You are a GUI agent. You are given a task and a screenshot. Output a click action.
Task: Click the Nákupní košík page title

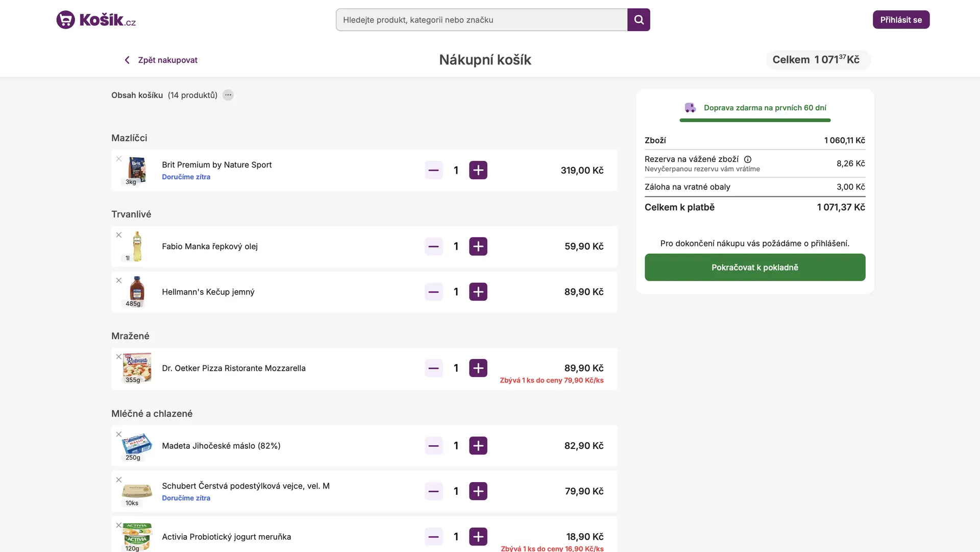[485, 60]
